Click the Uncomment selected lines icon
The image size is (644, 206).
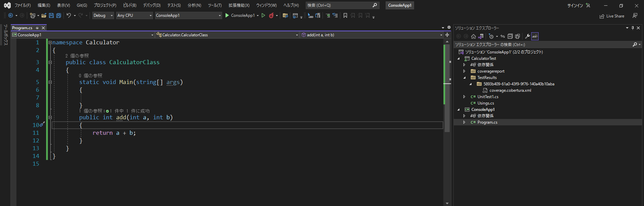335,15
